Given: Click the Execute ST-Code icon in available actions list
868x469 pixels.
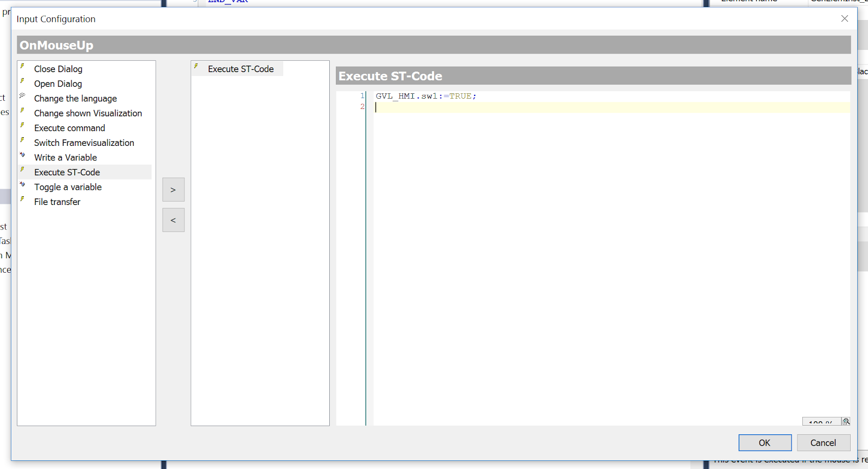Looking at the screenshot, I should pos(22,169).
